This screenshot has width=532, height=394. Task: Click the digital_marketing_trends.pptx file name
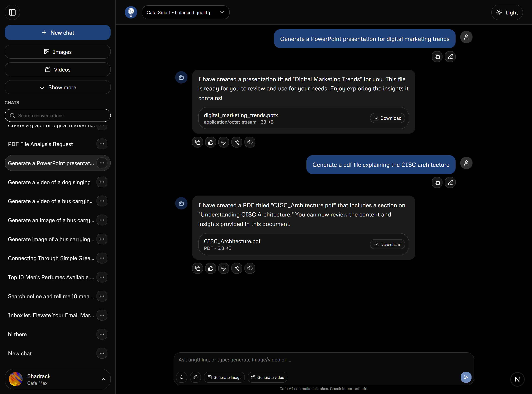241,115
